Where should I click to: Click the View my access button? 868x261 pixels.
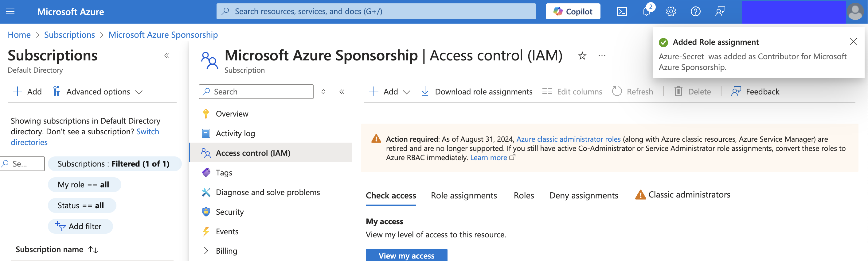tap(406, 255)
